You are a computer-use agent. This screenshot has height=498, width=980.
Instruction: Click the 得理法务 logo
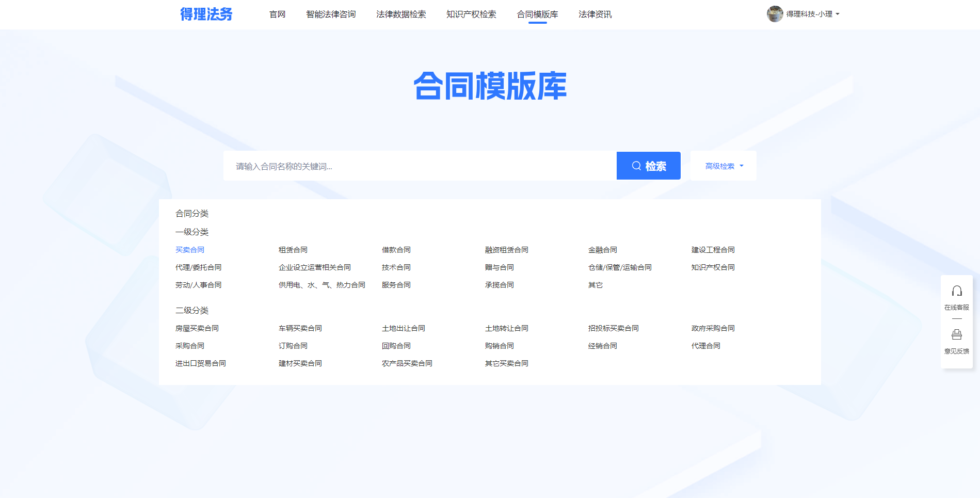(206, 14)
